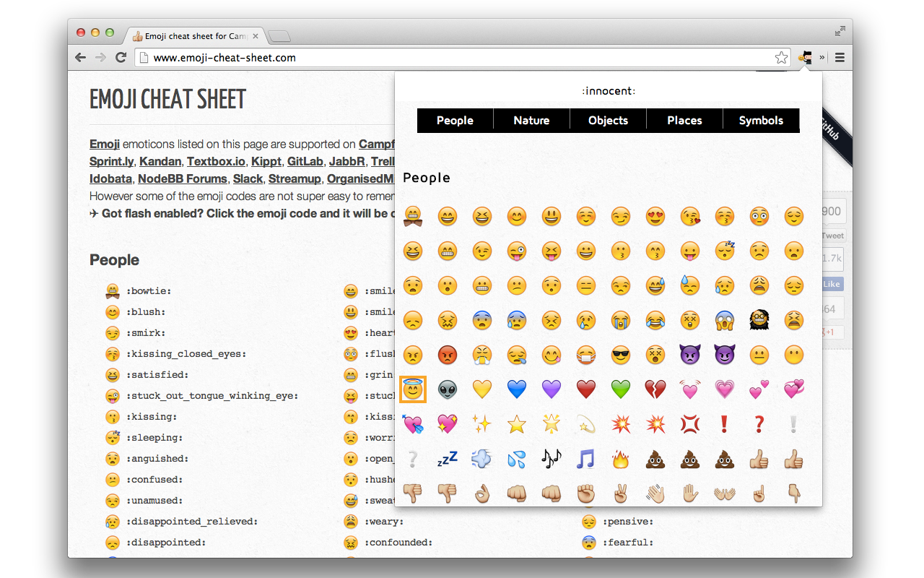The image size is (924, 578).
Task: Click the browser back arrow
Action: click(81, 58)
